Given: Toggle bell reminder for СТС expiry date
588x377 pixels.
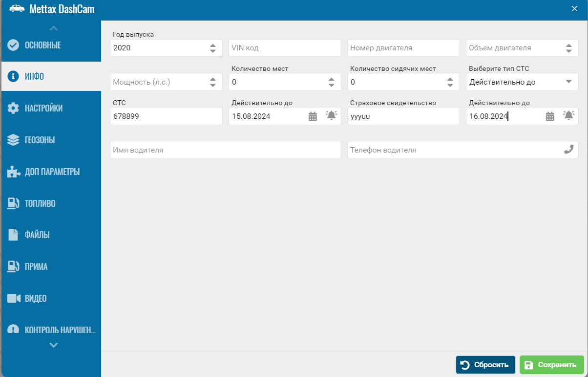Looking at the screenshot, I should tap(332, 116).
